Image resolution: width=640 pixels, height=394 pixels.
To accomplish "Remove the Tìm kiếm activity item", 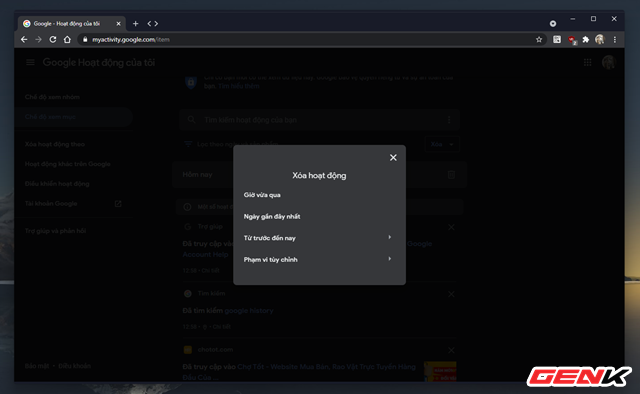I will point(451,294).
